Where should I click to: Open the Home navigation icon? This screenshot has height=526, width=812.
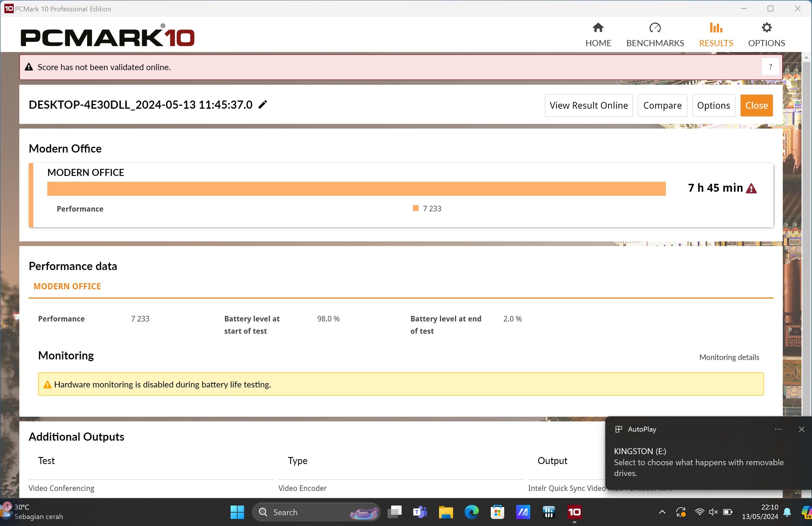tap(598, 28)
